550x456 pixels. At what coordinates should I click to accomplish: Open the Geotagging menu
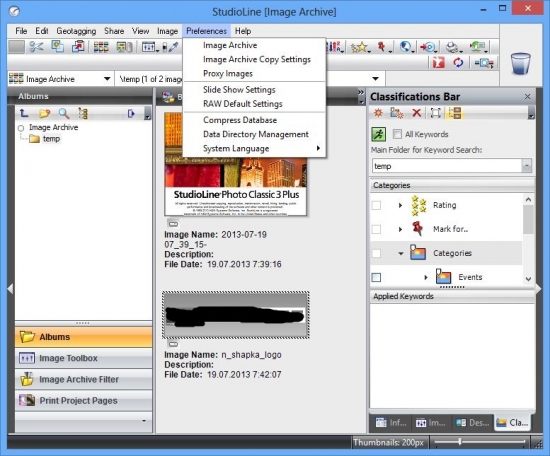tap(76, 31)
